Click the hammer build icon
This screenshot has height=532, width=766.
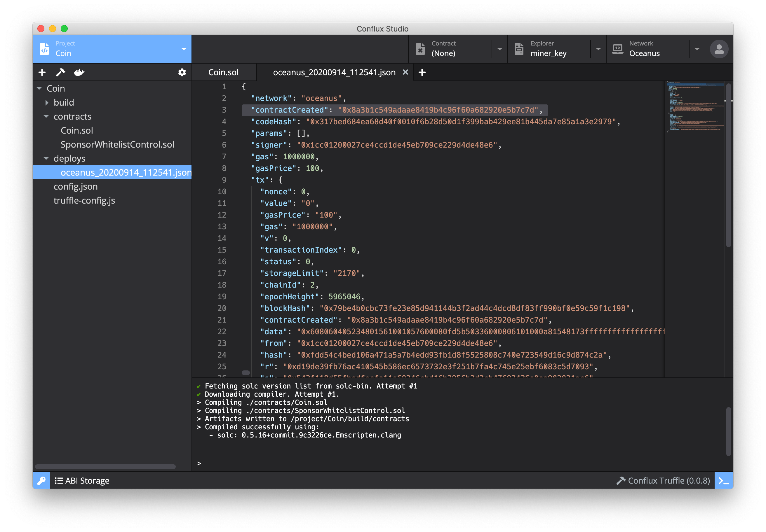point(60,72)
